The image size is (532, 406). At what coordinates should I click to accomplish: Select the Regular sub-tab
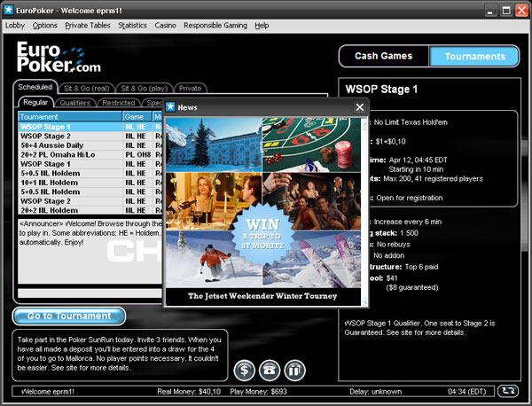(35, 103)
